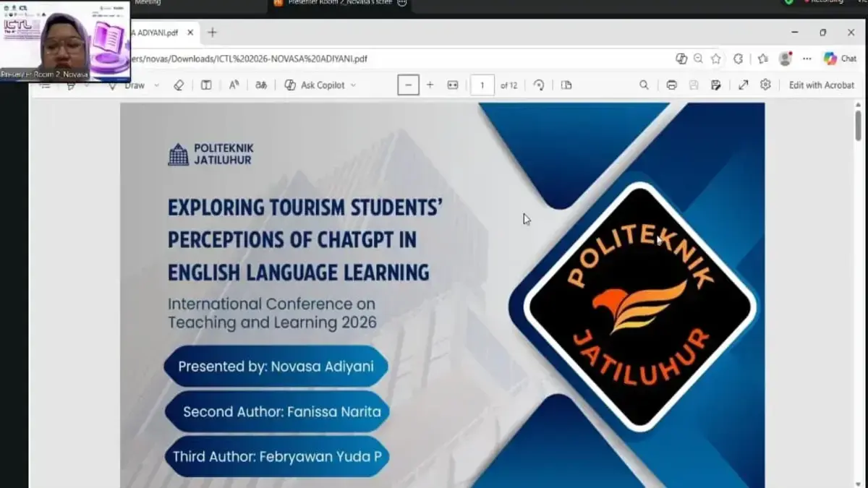Click Edit with Acrobat

[822, 85]
